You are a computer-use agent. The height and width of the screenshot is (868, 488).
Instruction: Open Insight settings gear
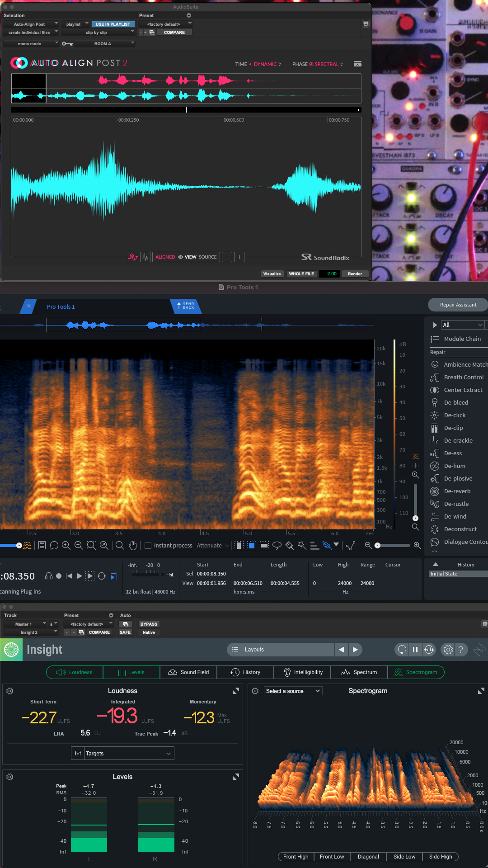pyautogui.click(x=448, y=650)
